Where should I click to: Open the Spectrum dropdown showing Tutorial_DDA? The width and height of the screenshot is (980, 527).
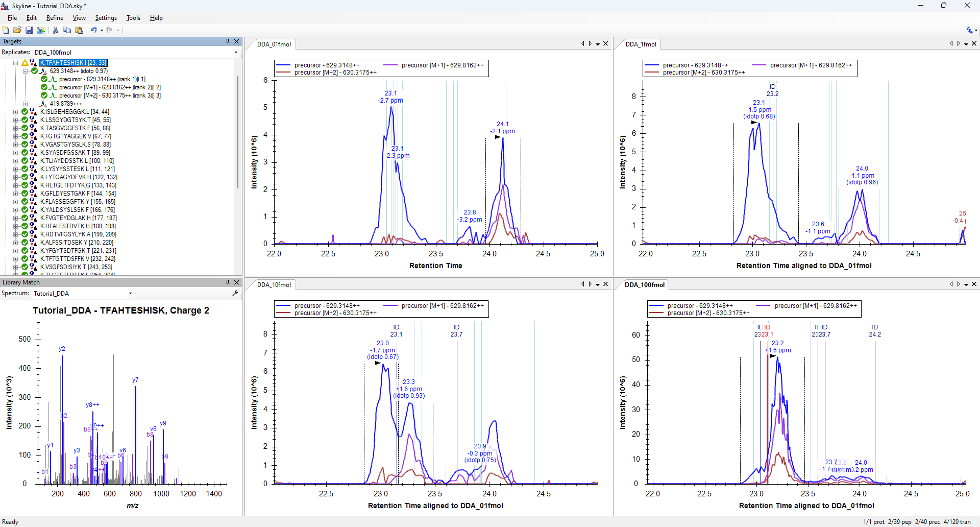[x=130, y=294]
